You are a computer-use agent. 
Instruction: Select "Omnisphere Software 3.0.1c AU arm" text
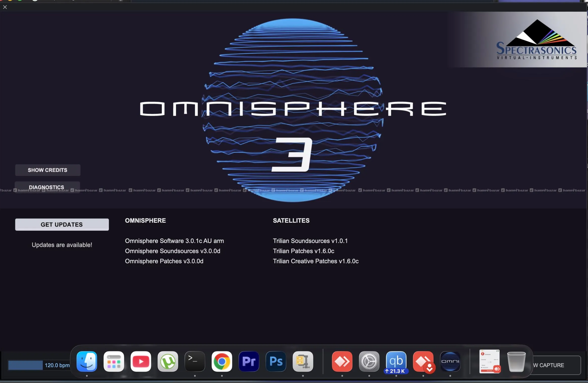point(174,241)
